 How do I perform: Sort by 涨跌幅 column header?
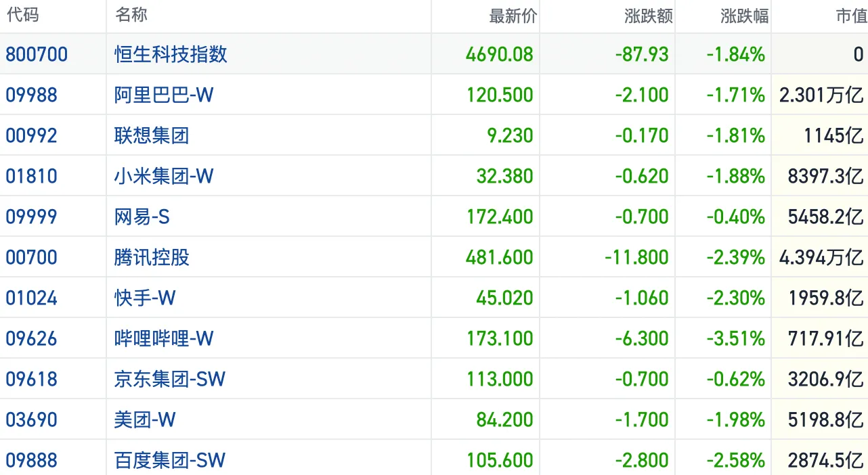coord(744,16)
